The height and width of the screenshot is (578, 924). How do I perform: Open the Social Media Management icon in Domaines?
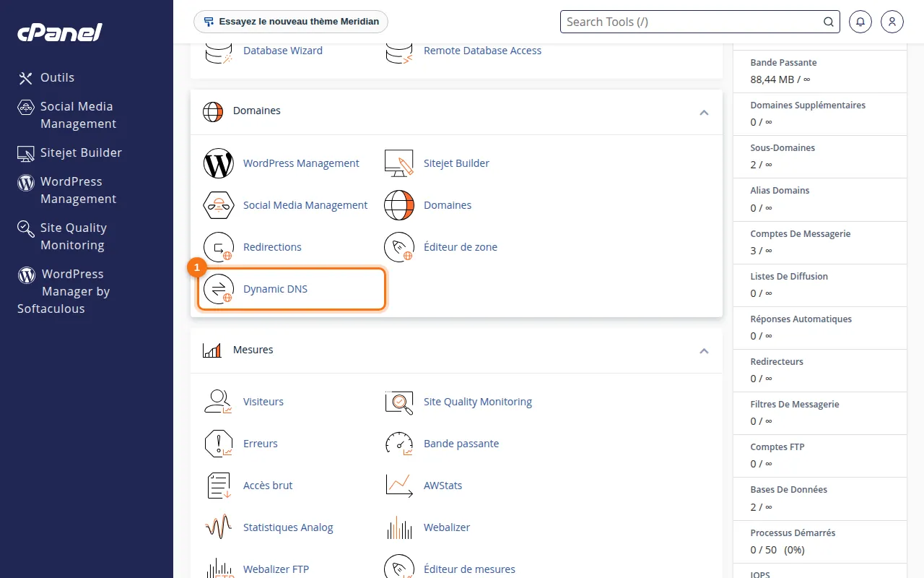click(x=219, y=205)
